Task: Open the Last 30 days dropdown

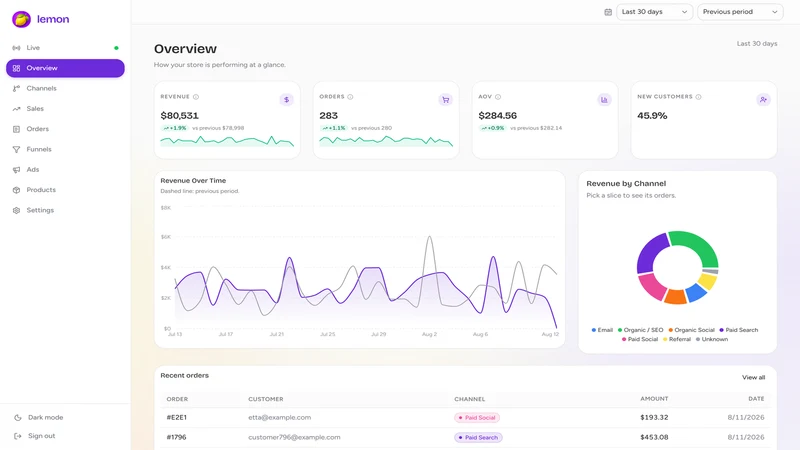Action: (654, 12)
